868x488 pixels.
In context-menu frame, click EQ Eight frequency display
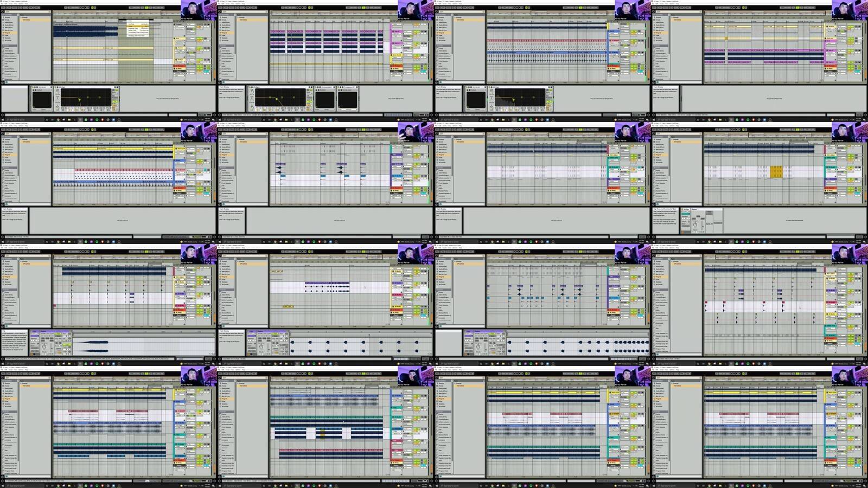click(85, 98)
